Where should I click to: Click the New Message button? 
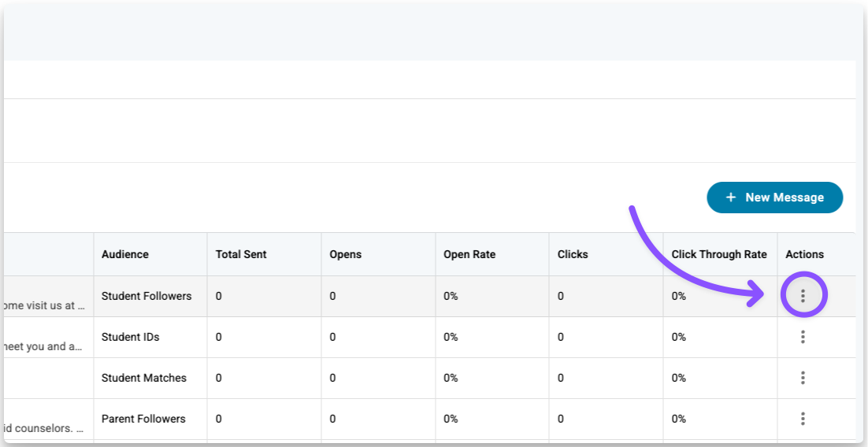[x=774, y=198]
